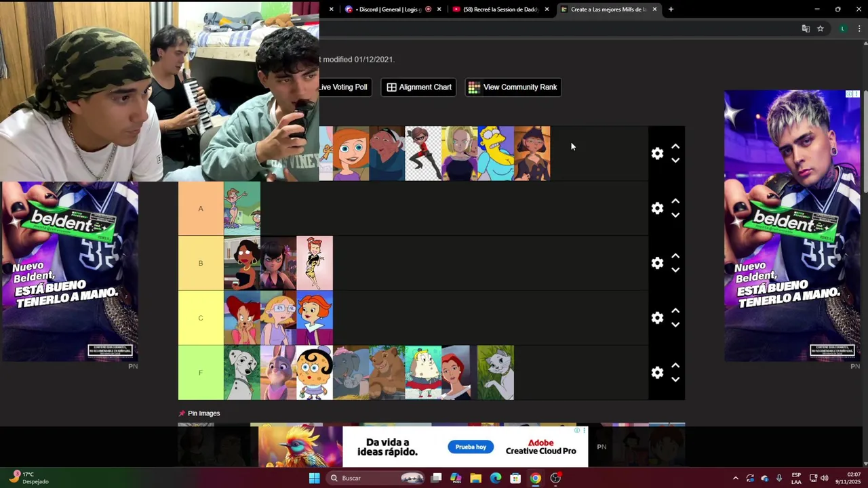The height and width of the screenshot is (488, 868).
Task: Open settings gear for tier A row
Action: point(657,209)
